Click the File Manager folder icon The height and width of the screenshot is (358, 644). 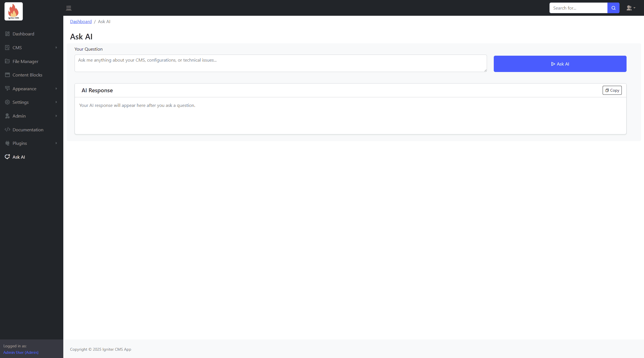(x=7, y=61)
